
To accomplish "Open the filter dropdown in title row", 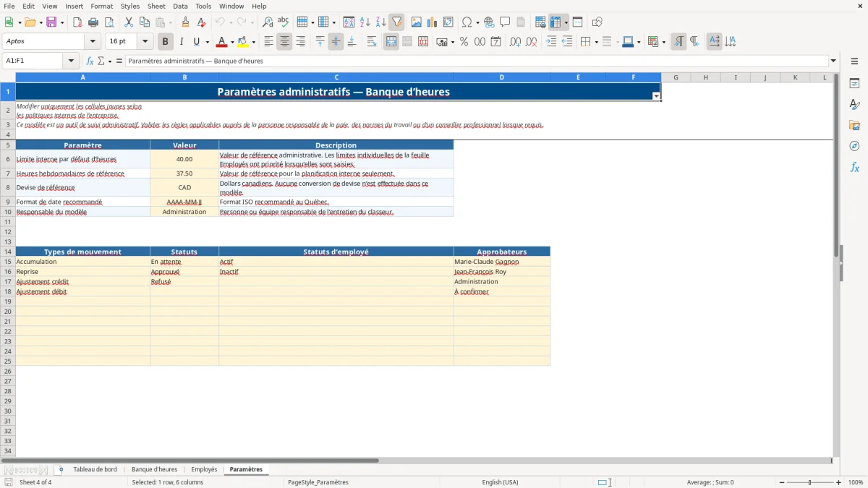I will point(656,96).
